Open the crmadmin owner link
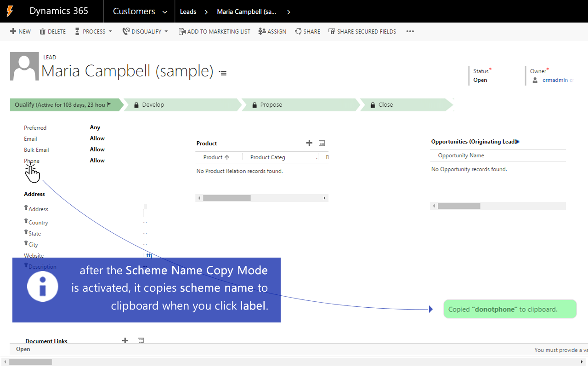This screenshot has width=588, height=368. click(x=556, y=80)
